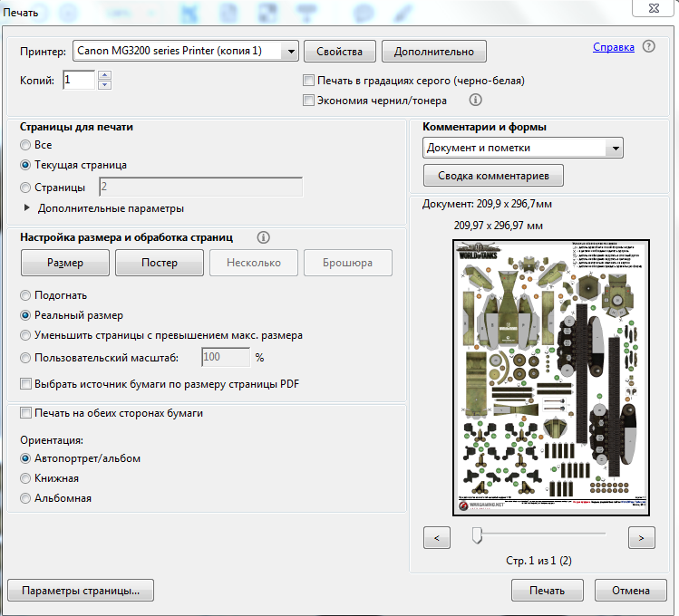Switch to the Постер sizing tab

tap(160, 263)
